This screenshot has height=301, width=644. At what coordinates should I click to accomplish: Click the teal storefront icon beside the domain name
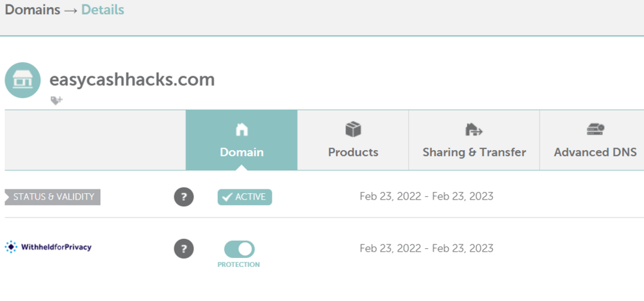tap(22, 80)
